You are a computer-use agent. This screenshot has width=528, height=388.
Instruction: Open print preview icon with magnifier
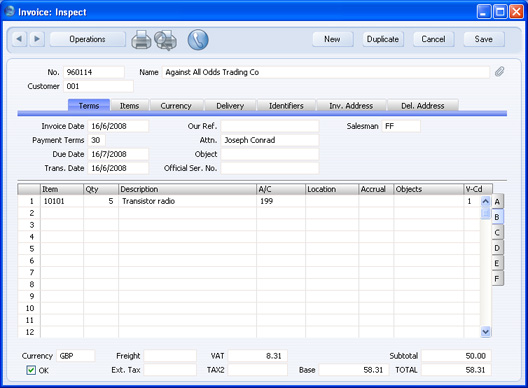click(x=166, y=40)
